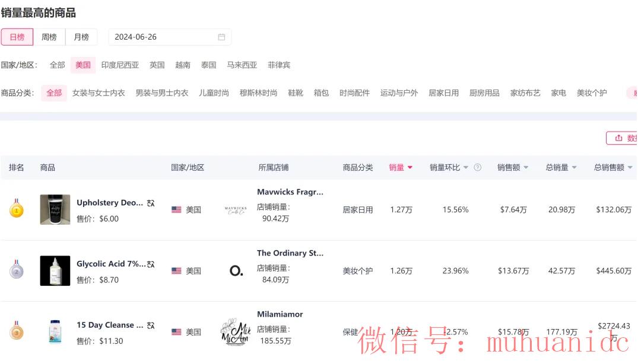Sort table by 总销售额 column

[x=613, y=167]
